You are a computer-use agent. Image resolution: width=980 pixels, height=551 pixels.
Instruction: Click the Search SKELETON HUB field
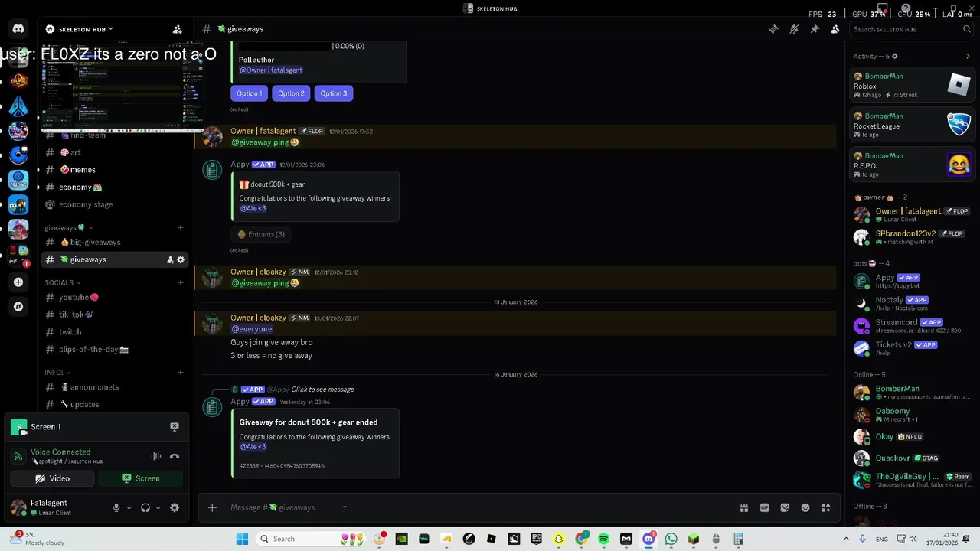point(911,29)
